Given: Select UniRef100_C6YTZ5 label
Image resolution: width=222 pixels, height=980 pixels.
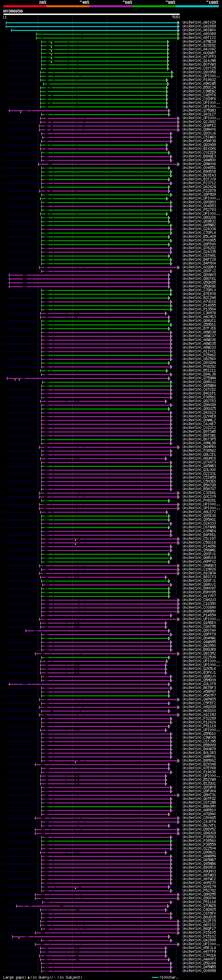Looking at the screenshot, I should pos(199,68).
